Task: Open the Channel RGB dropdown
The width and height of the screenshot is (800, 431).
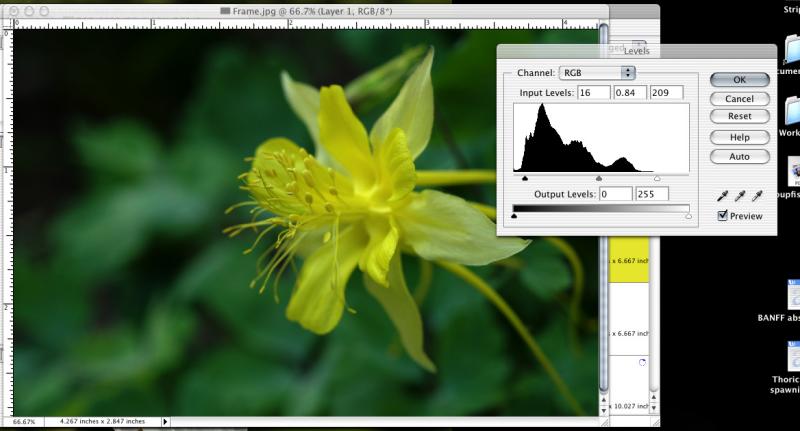Action: click(x=597, y=73)
